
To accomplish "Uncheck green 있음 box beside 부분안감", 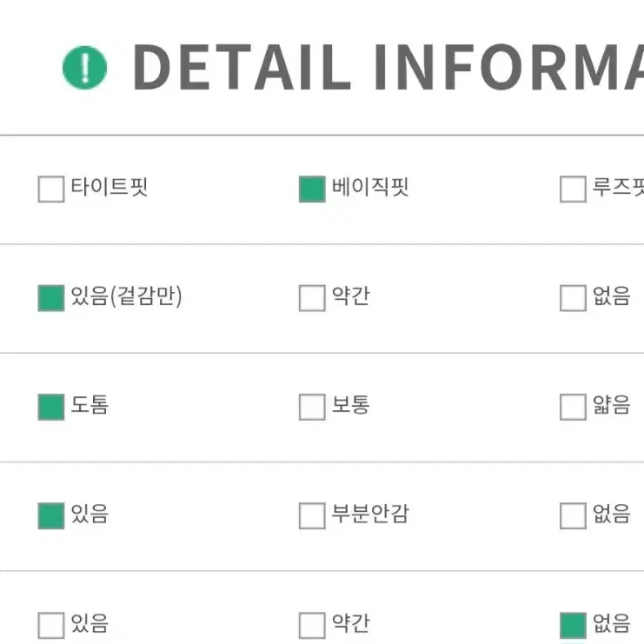I will [51, 515].
